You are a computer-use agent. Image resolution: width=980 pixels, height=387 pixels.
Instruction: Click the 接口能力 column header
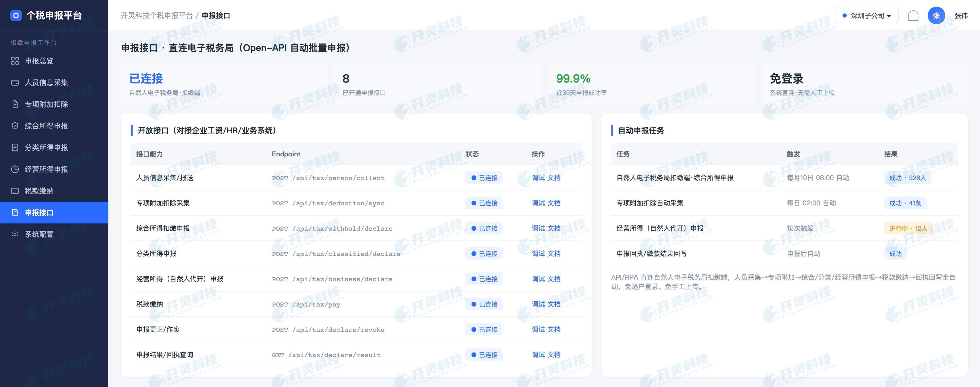(x=150, y=154)
